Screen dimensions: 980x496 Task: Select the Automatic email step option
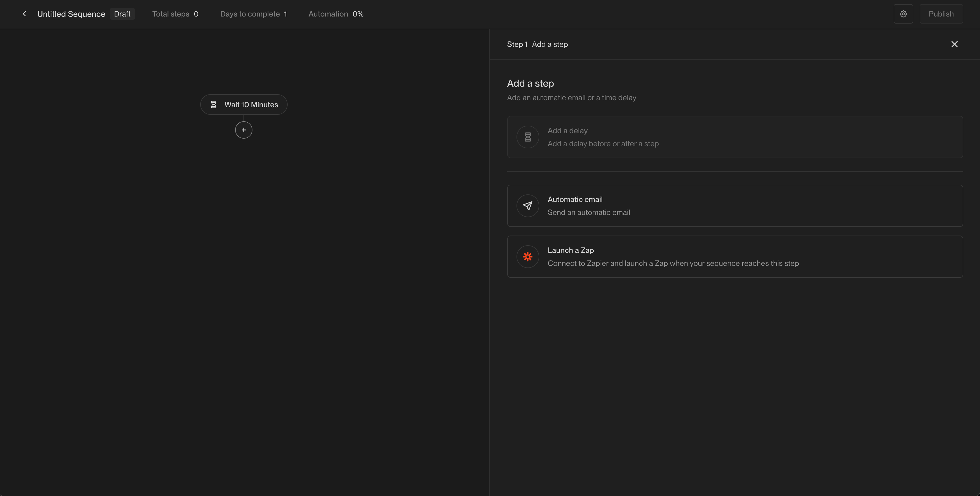click(x=734, y=205)
